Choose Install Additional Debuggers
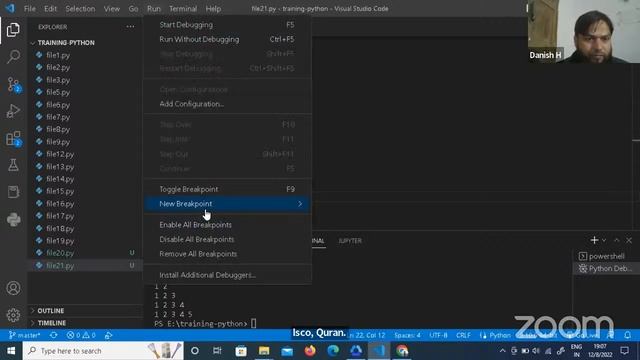The image size is (640, 360). coord(227,275)
